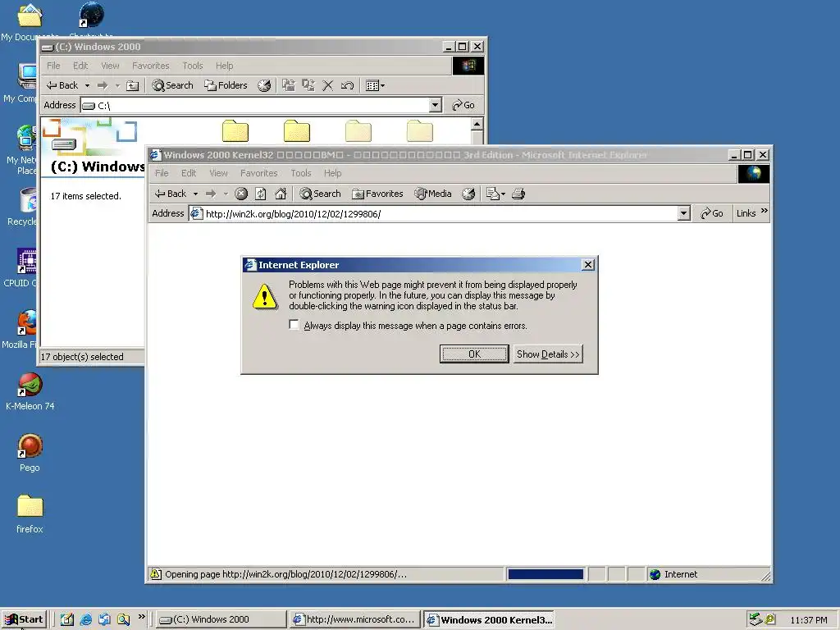Toggle Folders pane in Explorer window
Screen dimensions: 840x630
tap(226, 85)
